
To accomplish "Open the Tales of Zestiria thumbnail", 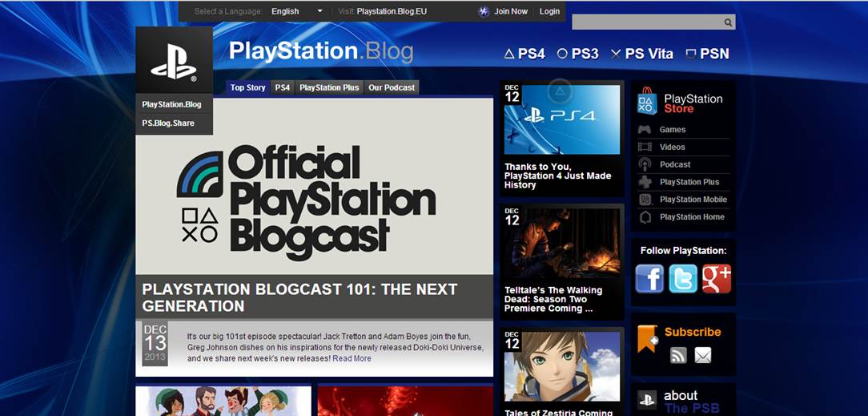I will click(x=562, y=366).
